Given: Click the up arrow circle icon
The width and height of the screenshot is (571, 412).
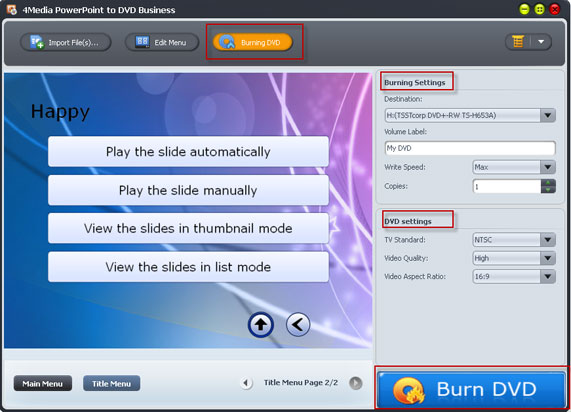Looking at the screenshot, I should point(261,325).
